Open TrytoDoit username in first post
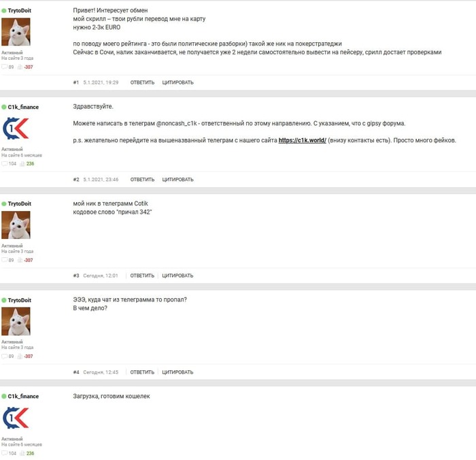This screenshot has width=476, height=460. tap(20, 11)
